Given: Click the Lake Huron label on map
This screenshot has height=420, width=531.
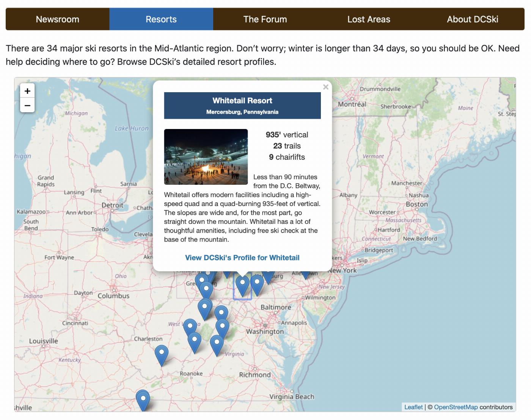Looking at the screenshot, I should click(132, 128).
